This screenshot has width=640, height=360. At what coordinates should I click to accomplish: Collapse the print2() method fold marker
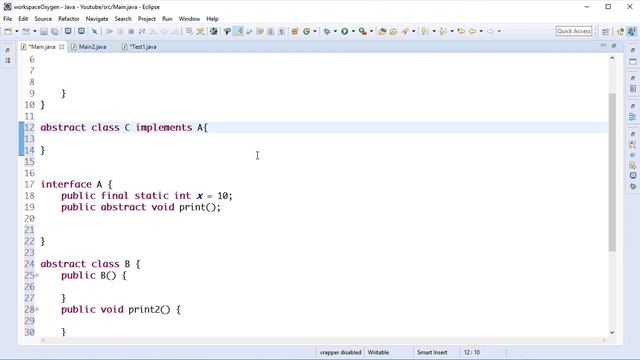click(37, 309)
